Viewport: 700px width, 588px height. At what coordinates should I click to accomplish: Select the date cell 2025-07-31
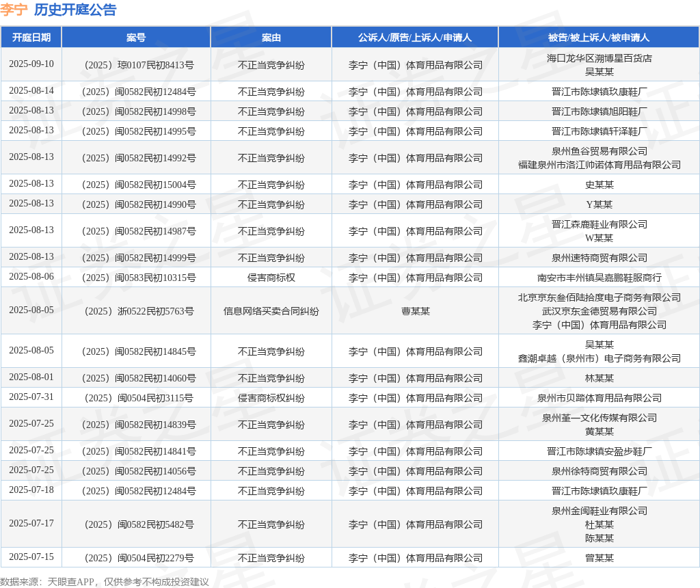click(31, 397)
